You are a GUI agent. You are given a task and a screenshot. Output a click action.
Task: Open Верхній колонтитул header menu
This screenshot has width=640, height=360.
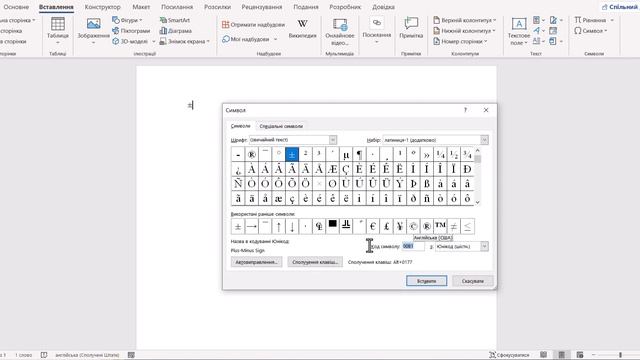pos(464,20)
